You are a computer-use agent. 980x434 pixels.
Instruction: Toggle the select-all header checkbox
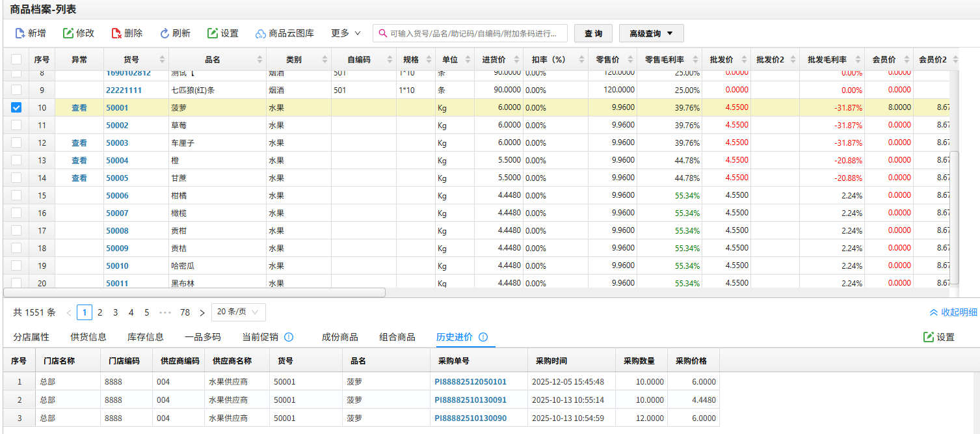pyautogui.click(x=16, y=59)
